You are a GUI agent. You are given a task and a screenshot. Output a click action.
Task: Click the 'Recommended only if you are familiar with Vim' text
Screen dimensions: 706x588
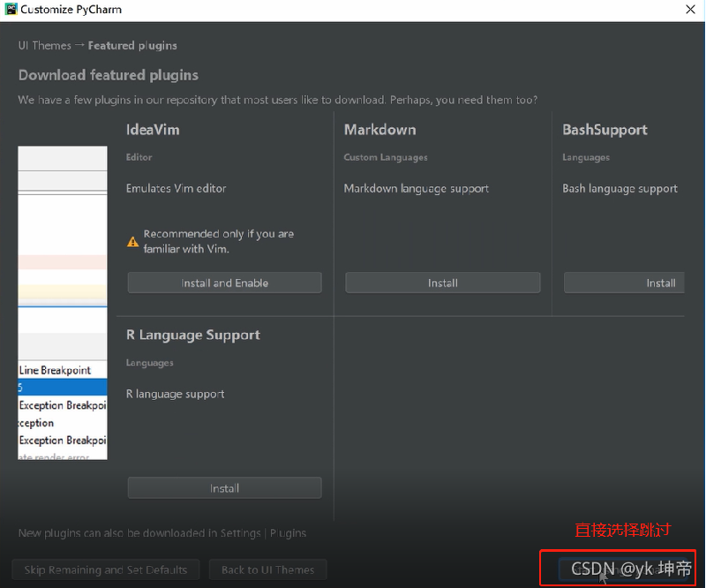218,241
